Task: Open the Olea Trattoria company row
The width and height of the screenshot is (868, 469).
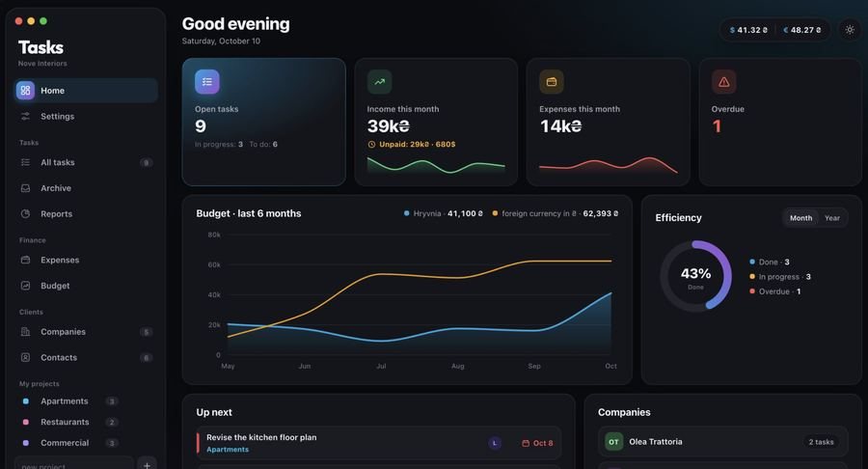Action: pyautogui.click(x=722, y=442)
